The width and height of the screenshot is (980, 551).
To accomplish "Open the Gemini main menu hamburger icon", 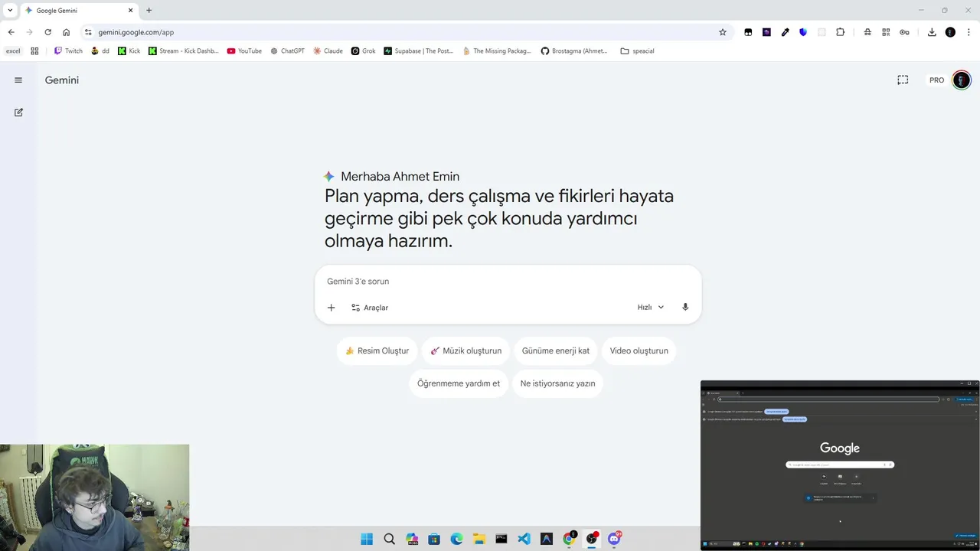I will tap(18, 80).
